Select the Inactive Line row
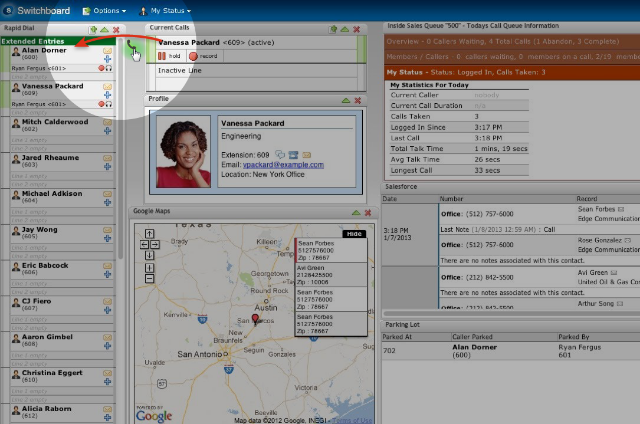Image resolution: width=640 pixels, height=424 pixels. (257, 70)
